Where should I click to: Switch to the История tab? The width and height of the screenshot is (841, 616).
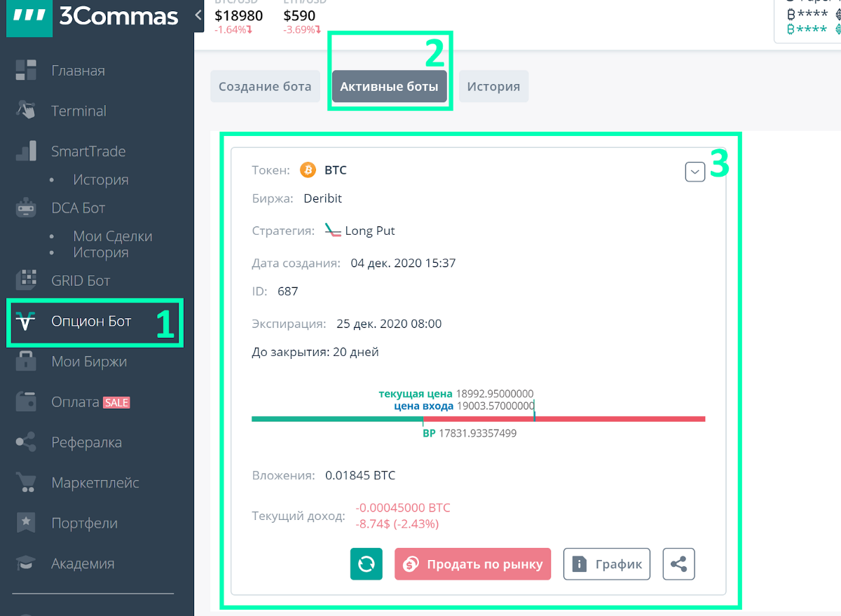(493, 87)
